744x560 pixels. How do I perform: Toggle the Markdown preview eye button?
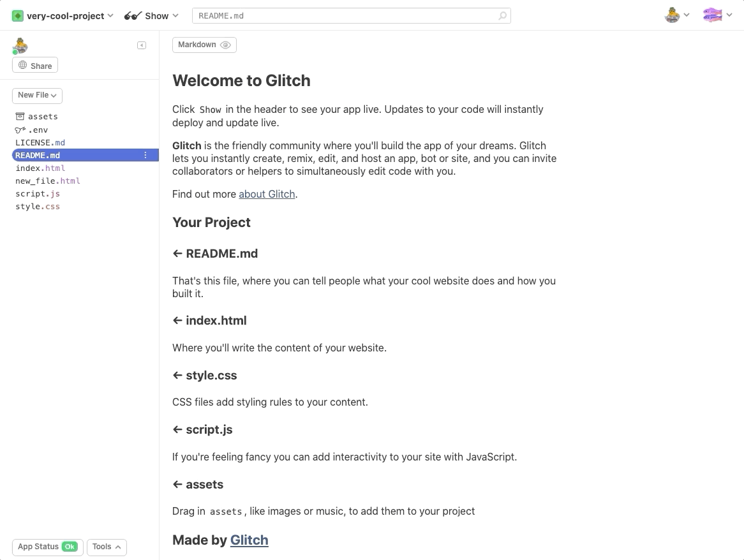204,45
